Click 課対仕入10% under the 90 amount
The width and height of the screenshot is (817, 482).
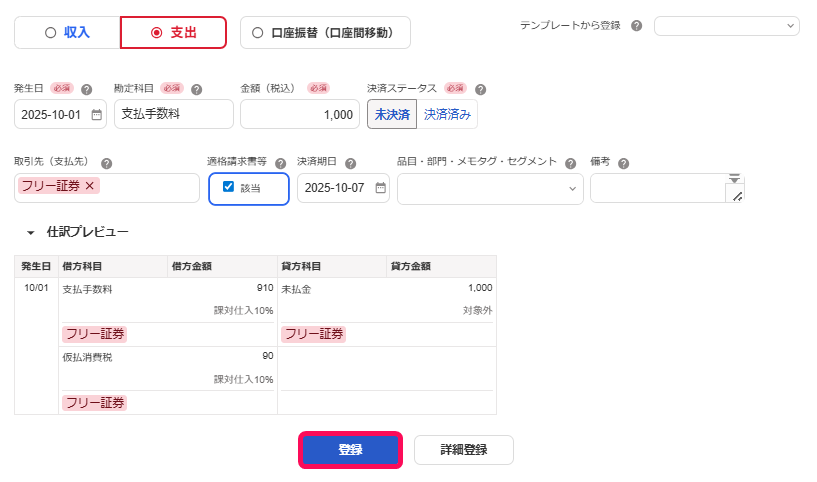pos(243,379)
